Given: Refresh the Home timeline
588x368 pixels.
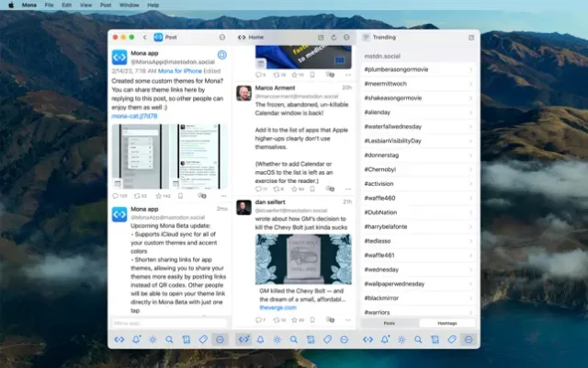Looking at the screenshot, I should click(x=334, y=37).
